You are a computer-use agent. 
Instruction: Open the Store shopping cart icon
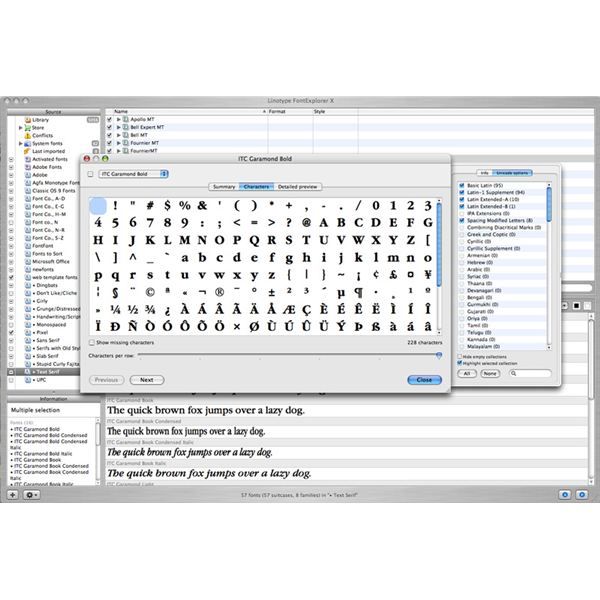[28, 128]
